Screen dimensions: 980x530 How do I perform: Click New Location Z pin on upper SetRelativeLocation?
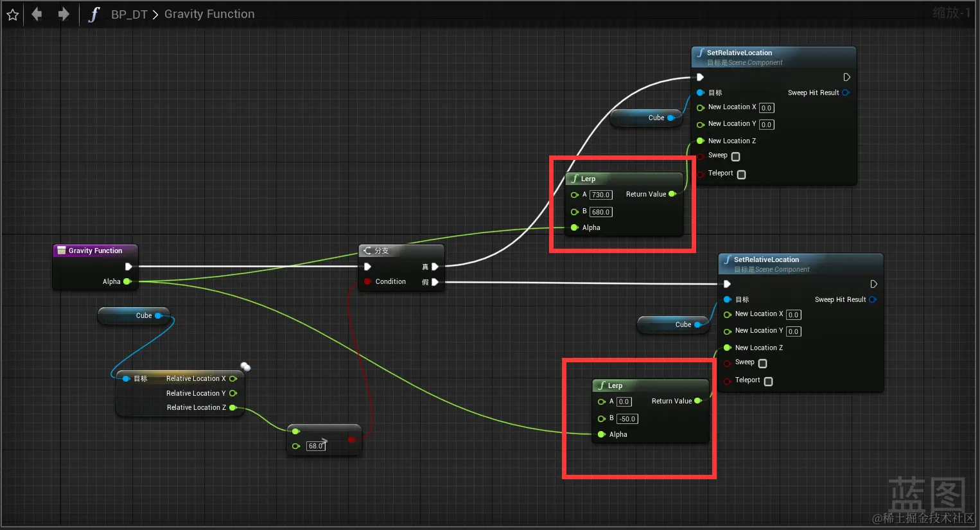point(701,141)
